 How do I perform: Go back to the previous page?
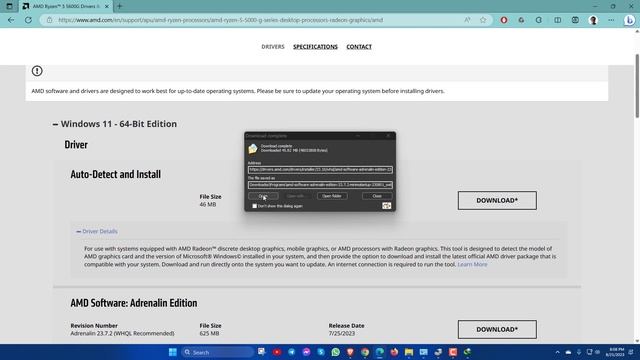[11, 20]
